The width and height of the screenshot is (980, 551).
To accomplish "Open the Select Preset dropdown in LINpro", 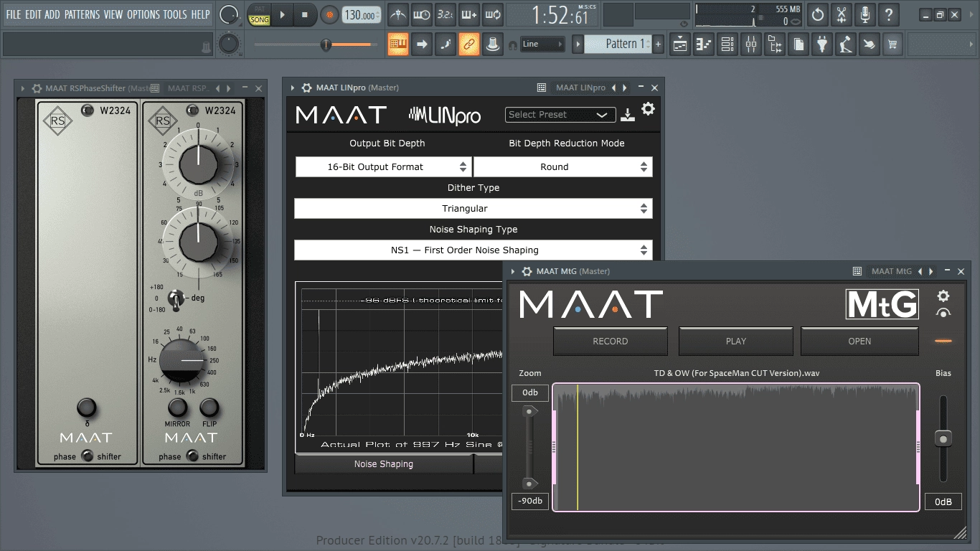I will click(560, 115).
